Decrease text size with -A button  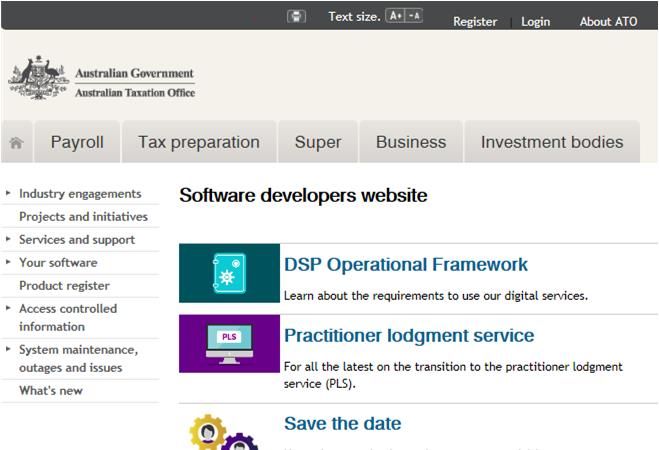point(414,16)
